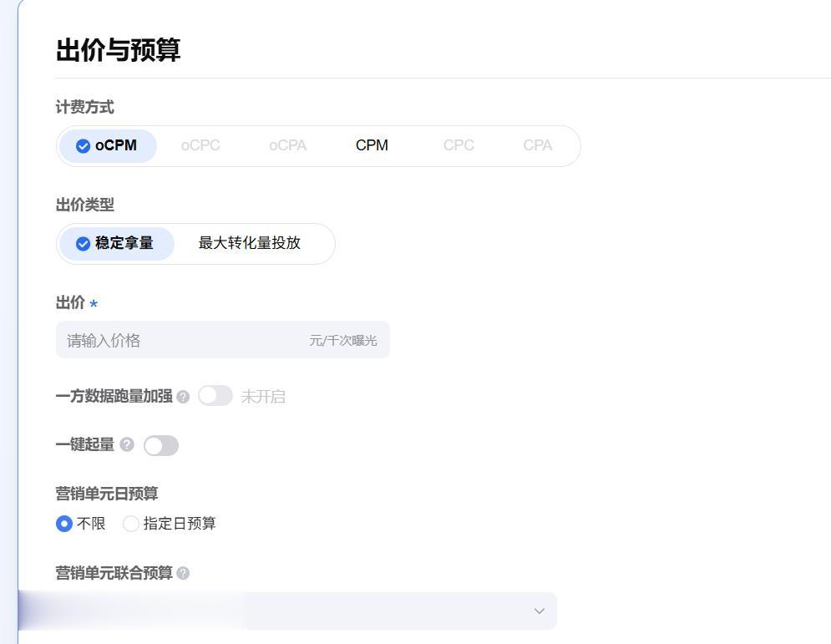Switch to 最大转化量投放 bid type
The width and height of the screenshot is (831, 644).
pyautogui.click(x=250, y=243)
